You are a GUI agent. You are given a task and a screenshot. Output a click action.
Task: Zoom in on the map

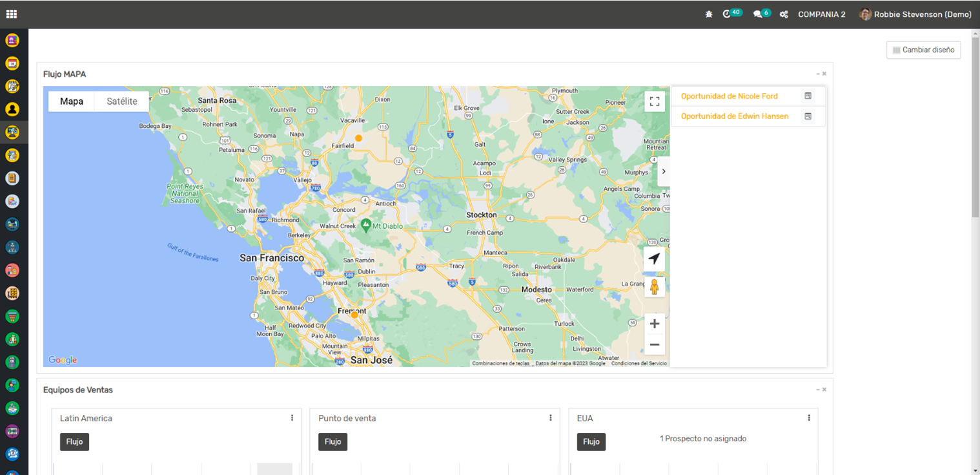tap(654, 324)
